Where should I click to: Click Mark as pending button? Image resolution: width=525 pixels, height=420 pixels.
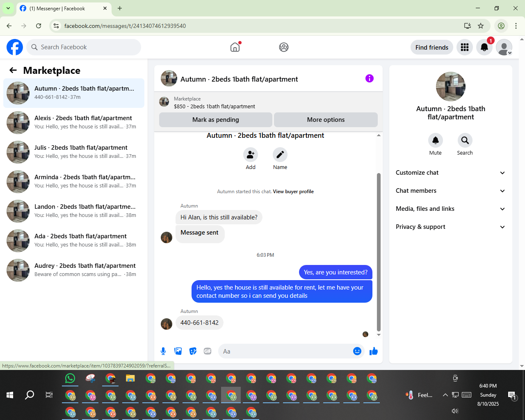click(216, 120)
